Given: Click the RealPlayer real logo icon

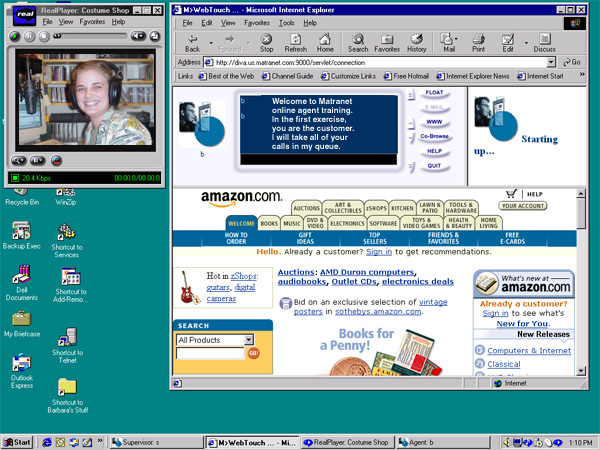Looking at the screenshot, I should point(24,16).
